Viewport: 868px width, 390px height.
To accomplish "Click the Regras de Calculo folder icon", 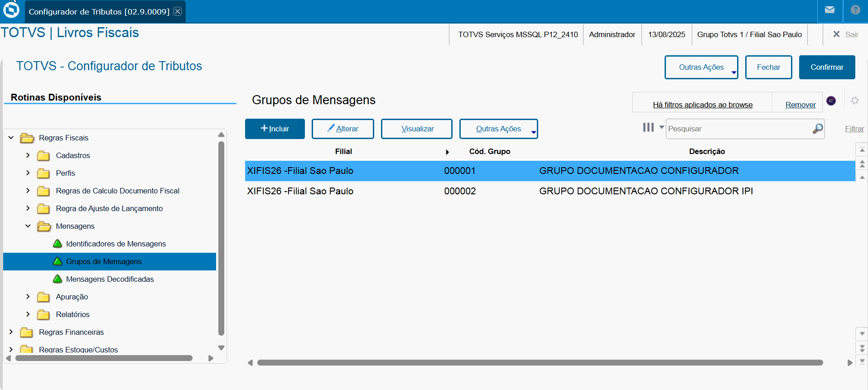I will tap(43, 191).
